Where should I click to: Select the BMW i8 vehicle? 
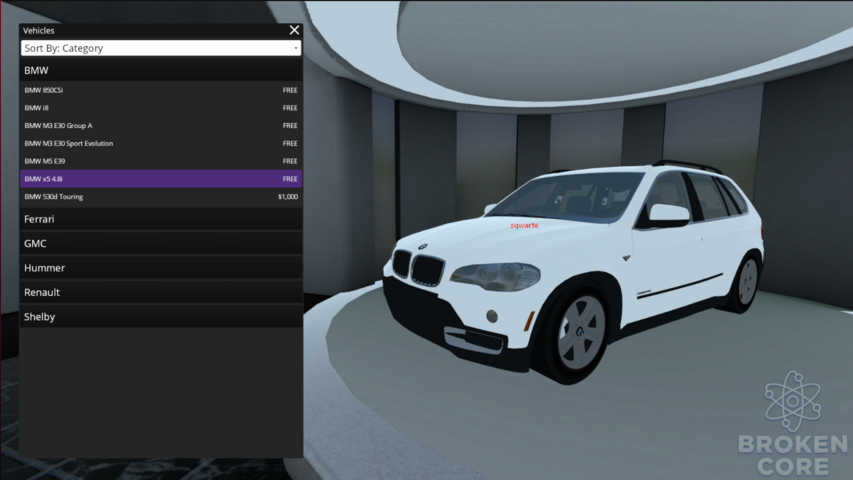pos(161,108)
